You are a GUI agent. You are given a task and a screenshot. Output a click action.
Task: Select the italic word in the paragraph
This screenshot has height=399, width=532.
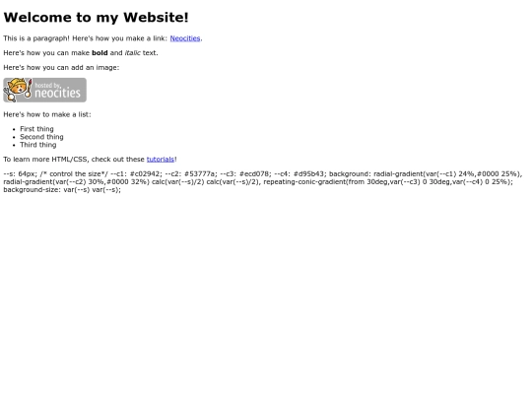click(x=133, y=53)
